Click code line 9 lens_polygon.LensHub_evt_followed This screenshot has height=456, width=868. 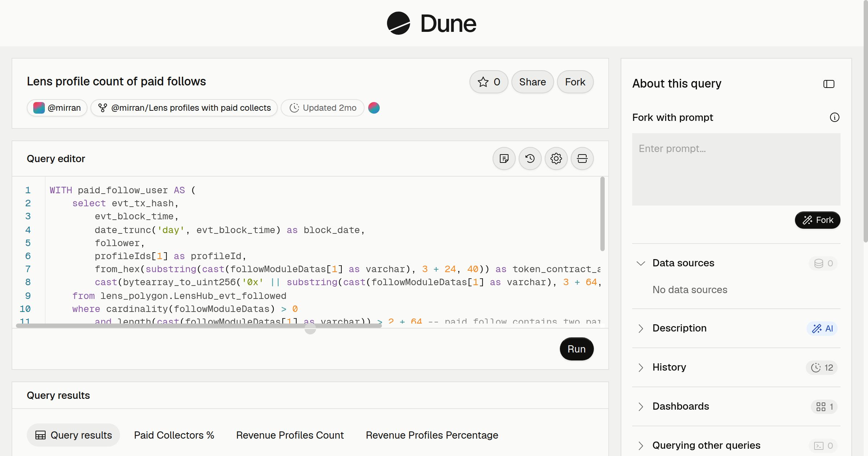tap(193, 296)
